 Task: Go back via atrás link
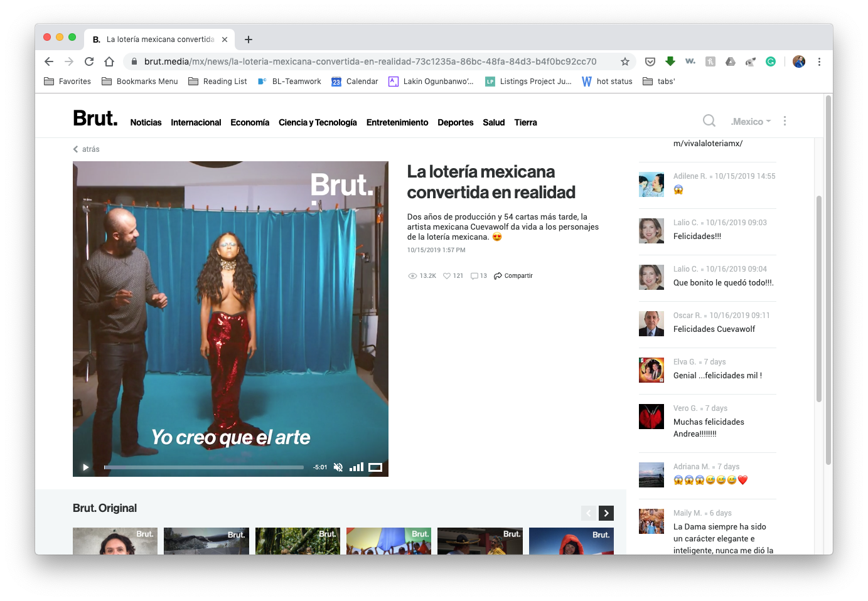(86, 149)
